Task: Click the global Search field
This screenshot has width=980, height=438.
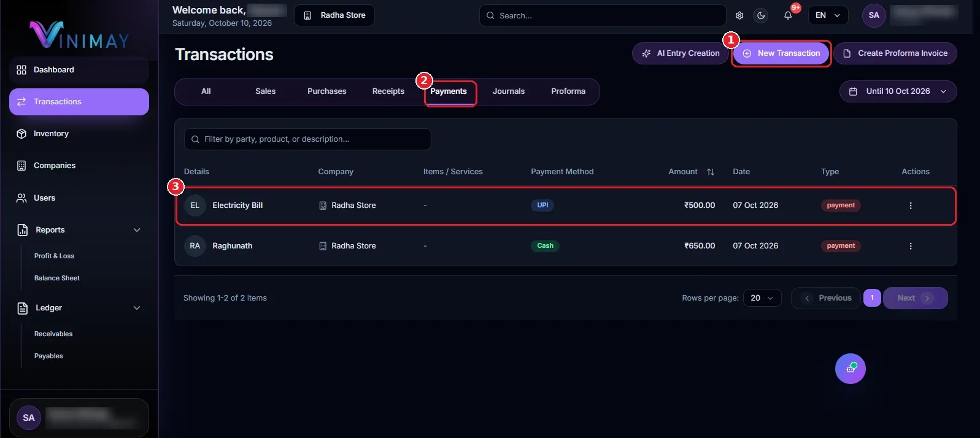Action: tap(603, 15)
